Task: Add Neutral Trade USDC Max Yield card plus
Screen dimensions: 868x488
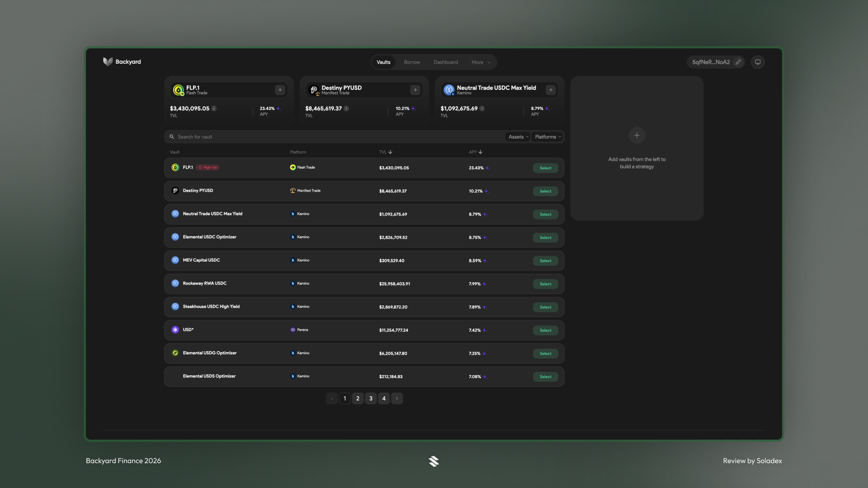Action: [x=551, y=90]
